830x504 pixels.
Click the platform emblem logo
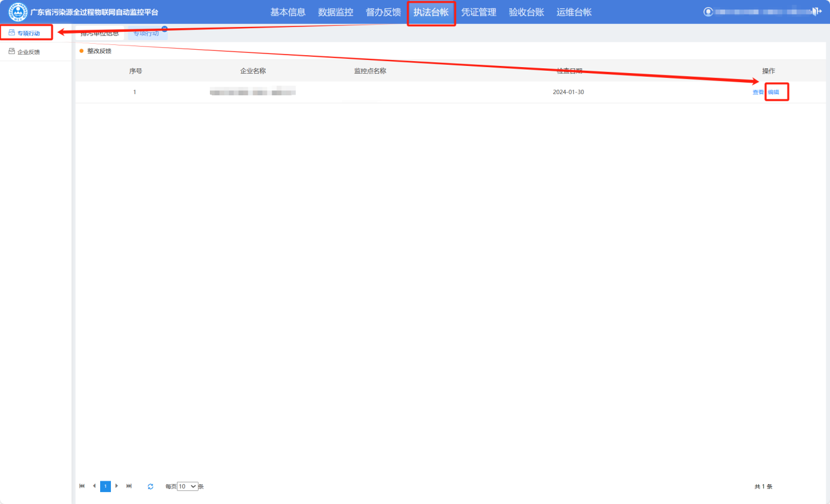(x=18, y=12)
